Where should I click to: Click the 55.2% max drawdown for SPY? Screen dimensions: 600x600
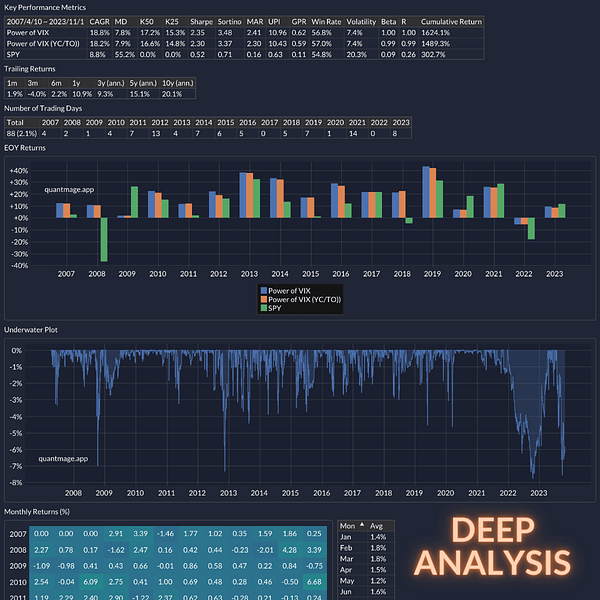[x=125, y=55]
